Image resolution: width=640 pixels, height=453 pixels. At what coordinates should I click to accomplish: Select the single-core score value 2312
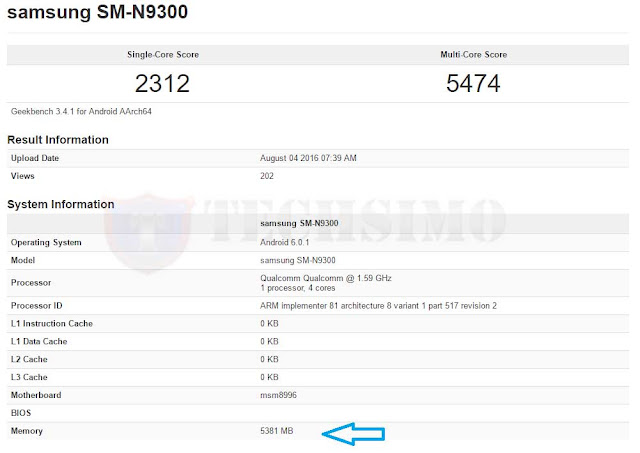tap(162, 84)
